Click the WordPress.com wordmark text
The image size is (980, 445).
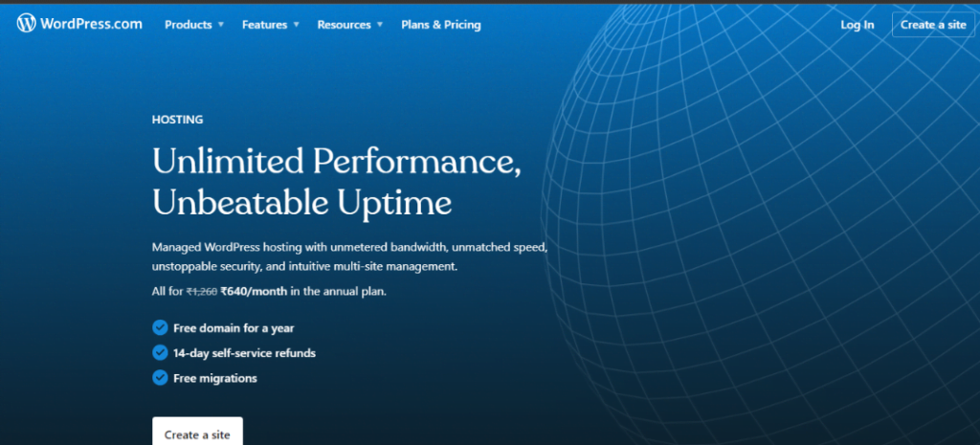tap(91, 24)
